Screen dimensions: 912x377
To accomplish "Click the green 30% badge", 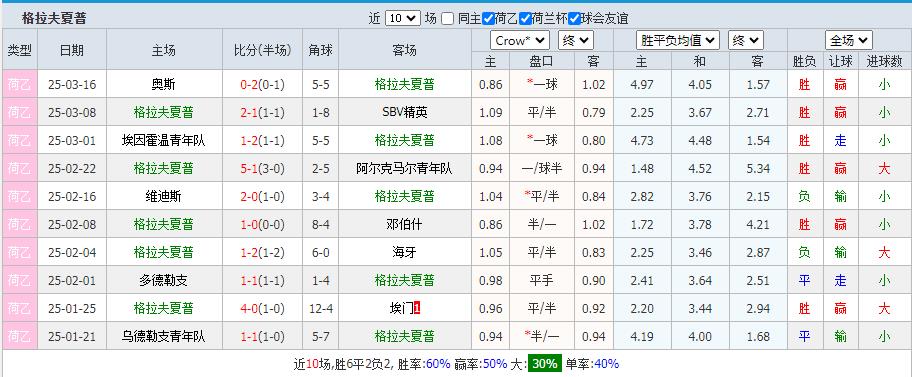I will [545, 364].
